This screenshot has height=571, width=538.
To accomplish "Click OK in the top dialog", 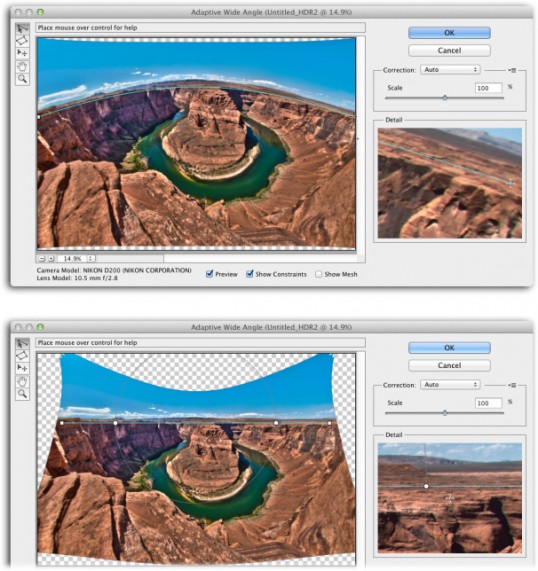I will point(449,33).
